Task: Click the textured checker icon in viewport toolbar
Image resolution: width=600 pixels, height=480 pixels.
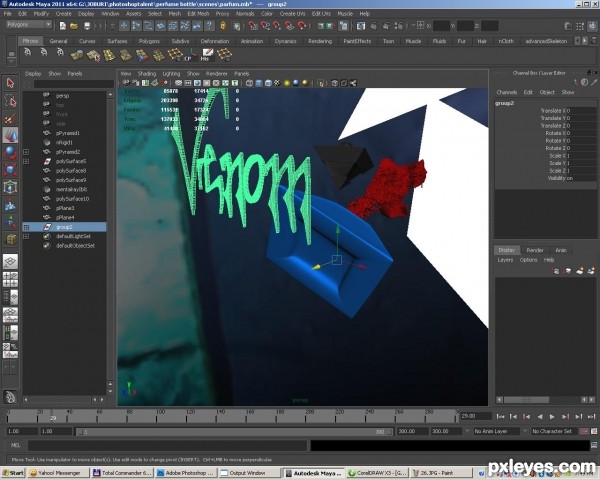Action: click(277, 83)
